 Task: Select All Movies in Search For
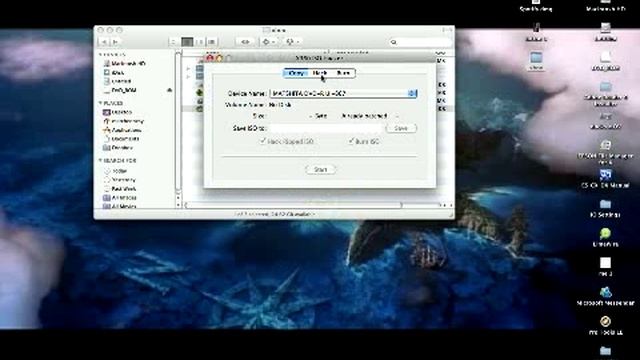click(x=120, y=207)
